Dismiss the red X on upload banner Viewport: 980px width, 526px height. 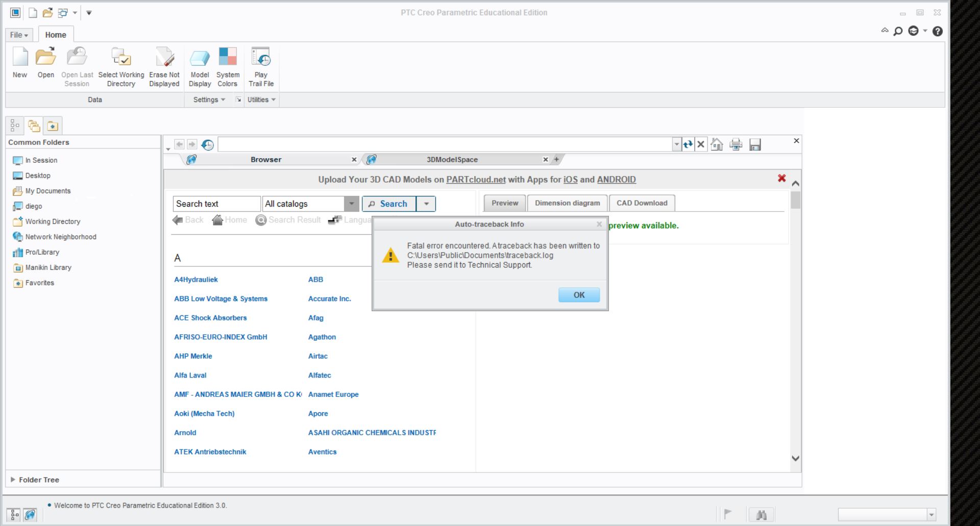click(x=781, y=178)
